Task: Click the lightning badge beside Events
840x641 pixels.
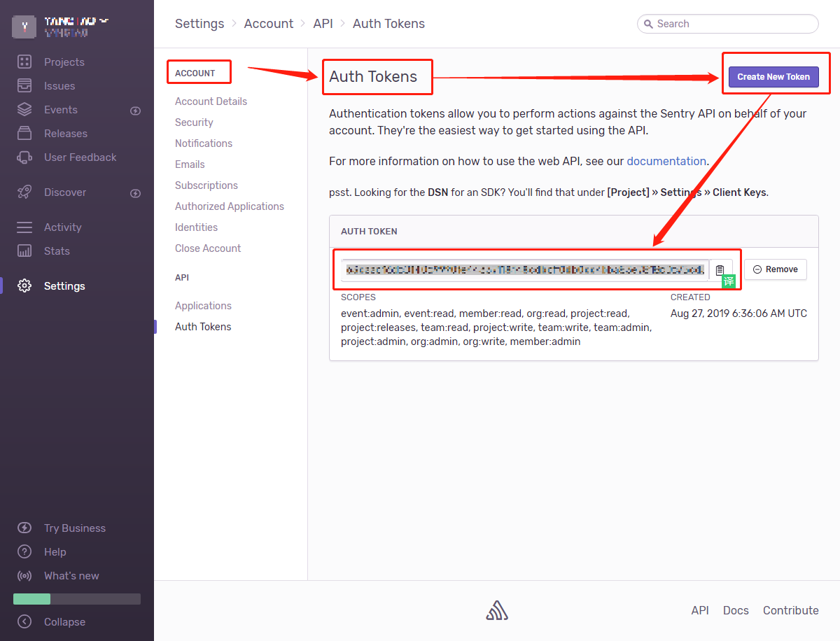Action: [136, 111]
